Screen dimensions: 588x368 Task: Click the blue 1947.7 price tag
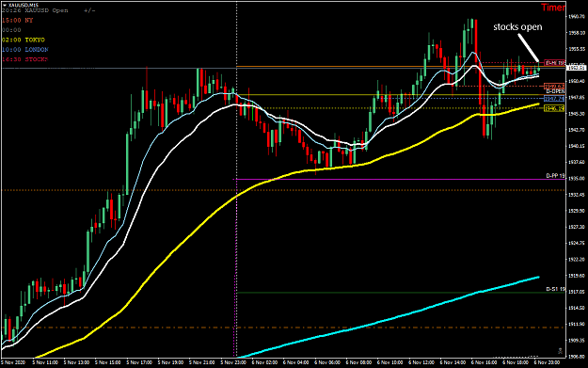[x=554, y=99]
